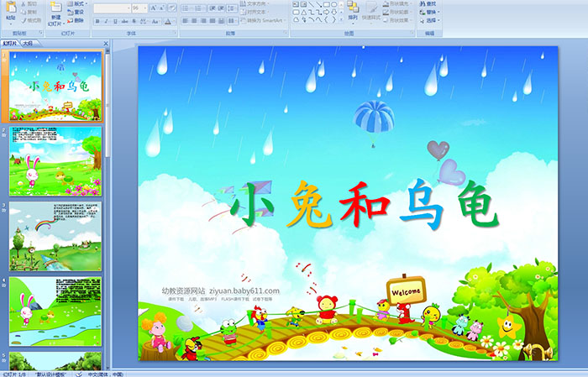The image size is (588, 377).
Task: Click the spell check icon in status bar
Action: [80, 374]
